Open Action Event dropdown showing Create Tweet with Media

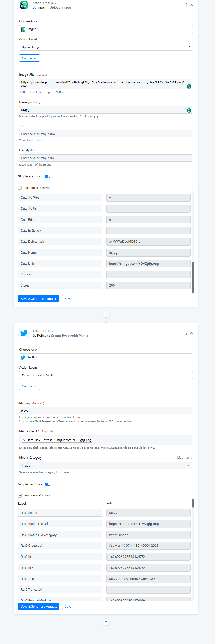point(106,375)
